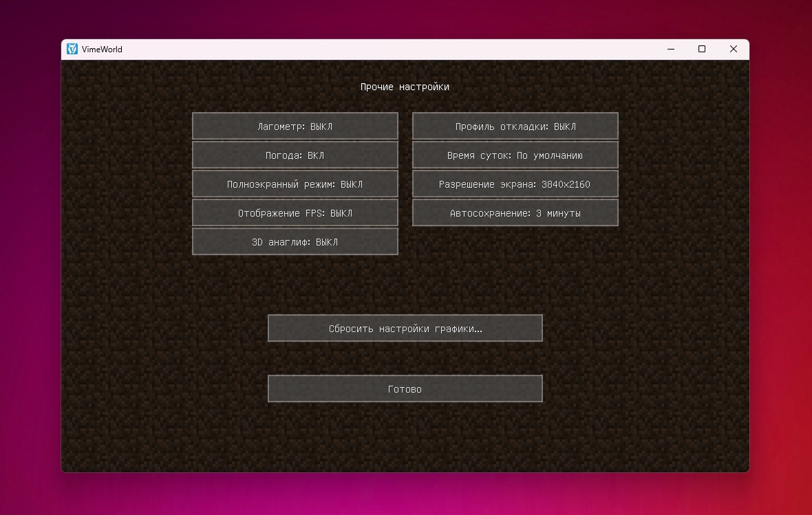The image size is (812, 515).
Task: Toggle the Лагометр setting
Action: click(x=295, y=127)
